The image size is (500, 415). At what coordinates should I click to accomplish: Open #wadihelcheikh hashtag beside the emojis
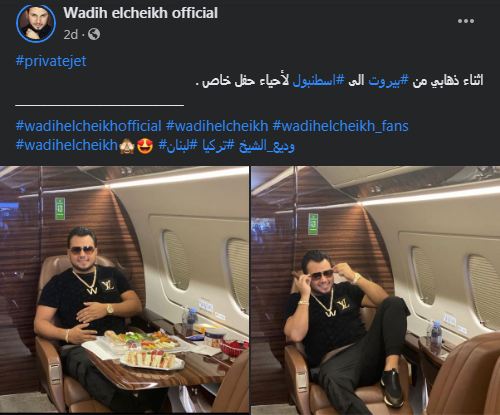[x=67, y=146]
